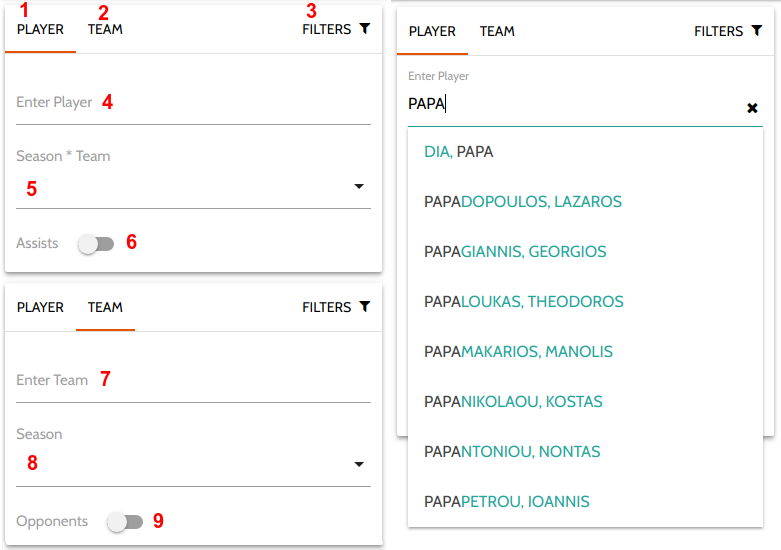Switch to PLAYER tab in bottom-left panel
Image resolution: width=781 pixels, height=550 pixels.
click(40, 307)
